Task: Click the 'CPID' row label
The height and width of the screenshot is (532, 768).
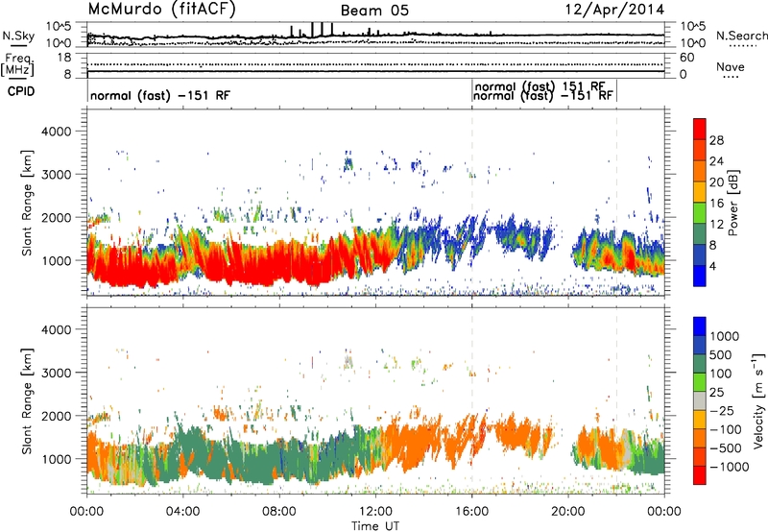Action: (21, 91)
